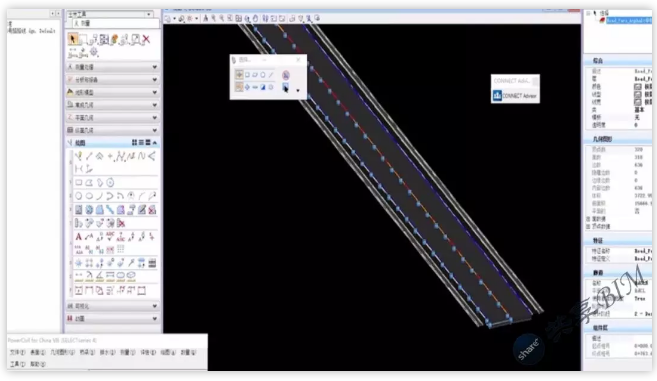Toggle Subtract selection mode in selection dialog
Image resolution: width=657 pixels, height=381 pixels.
pyautogui.click(x=255, y=87)
